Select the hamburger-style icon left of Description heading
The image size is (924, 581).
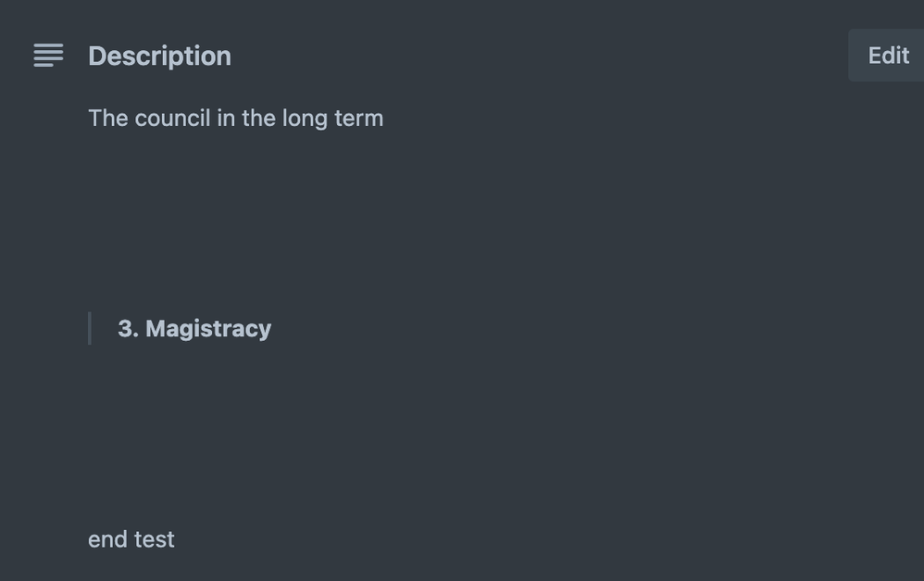tap(47, 56)
